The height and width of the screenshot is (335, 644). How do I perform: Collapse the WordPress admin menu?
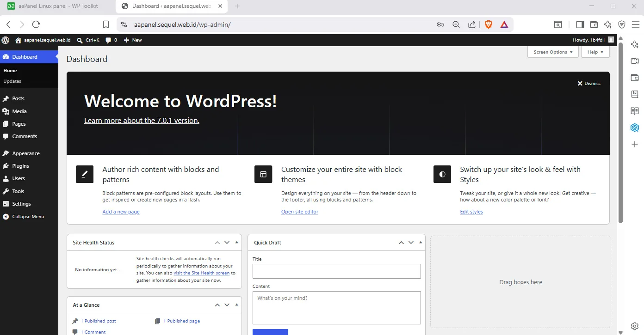coord(29,216)
